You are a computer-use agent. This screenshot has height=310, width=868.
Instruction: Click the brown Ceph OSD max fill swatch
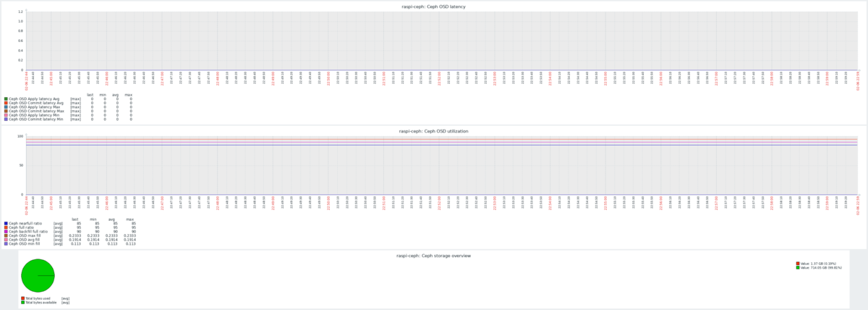point(6,235)
